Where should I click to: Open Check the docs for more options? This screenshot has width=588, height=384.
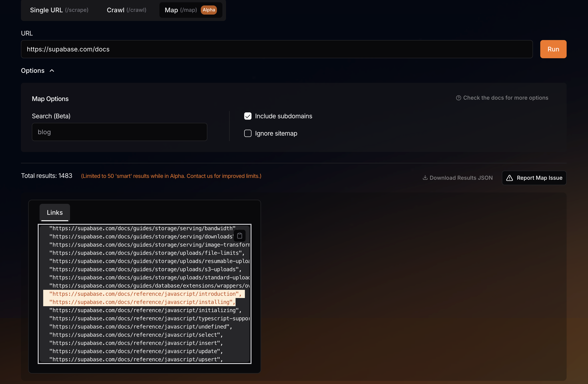tap(505, 98)
